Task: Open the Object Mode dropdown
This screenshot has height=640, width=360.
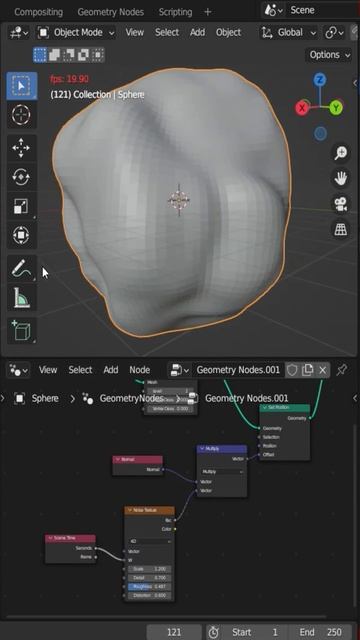Action: 76,33
